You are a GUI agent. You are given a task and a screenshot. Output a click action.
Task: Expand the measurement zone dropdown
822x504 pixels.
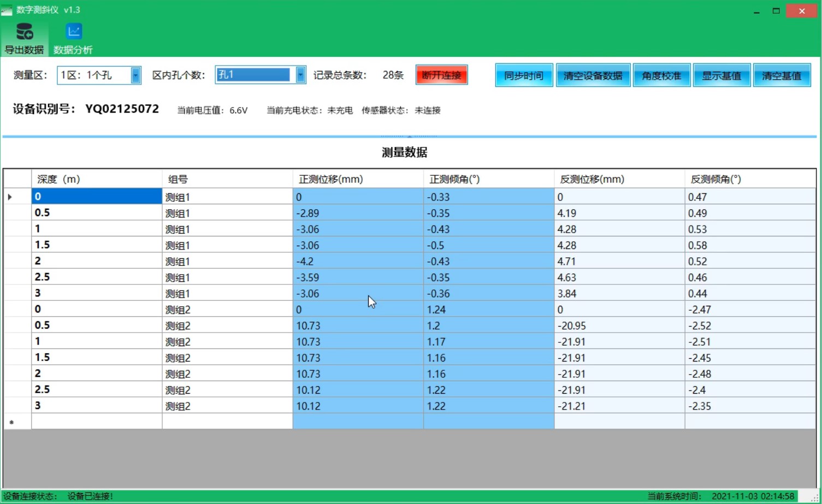pos(135,75)
